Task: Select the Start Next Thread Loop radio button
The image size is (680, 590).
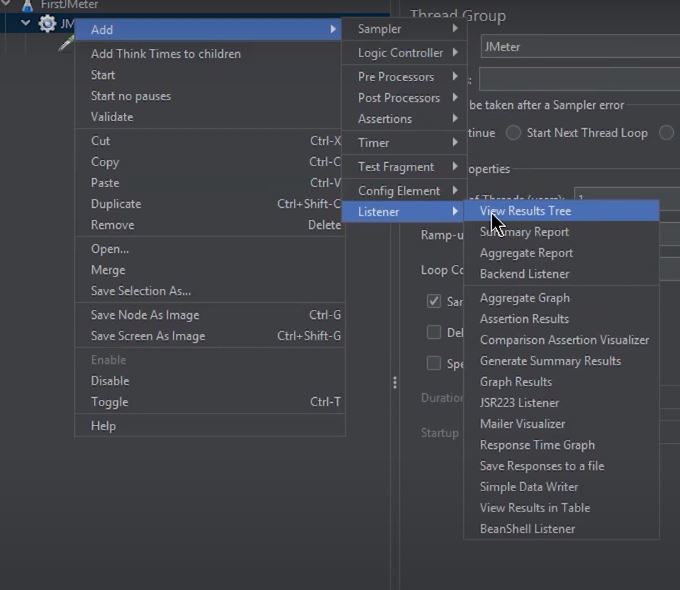Action: coord(513,133)
